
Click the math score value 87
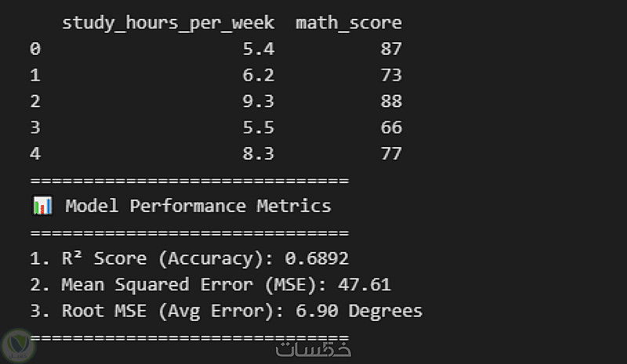(x=390, y=49)
